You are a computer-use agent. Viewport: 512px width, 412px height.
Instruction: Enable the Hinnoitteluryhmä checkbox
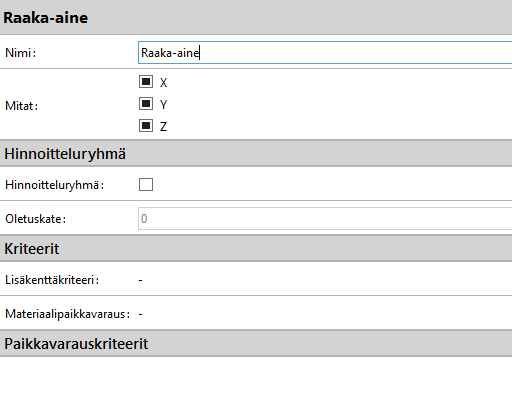[x=146, y=184]
